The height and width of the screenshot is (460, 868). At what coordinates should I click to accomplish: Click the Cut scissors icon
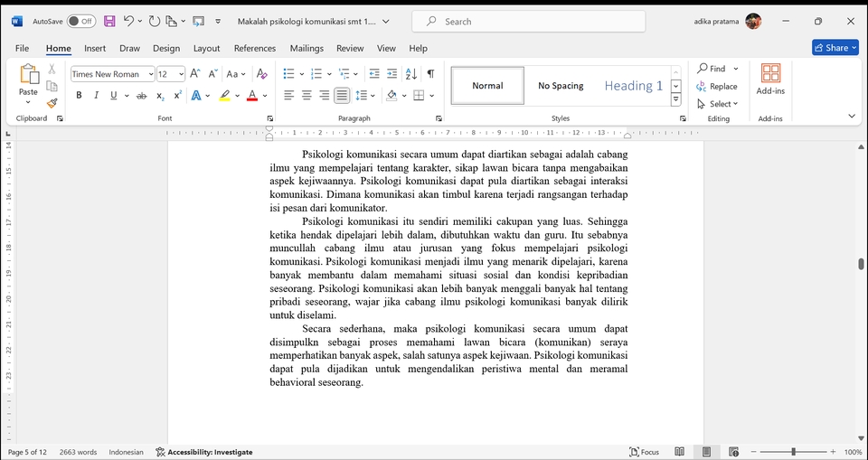(52, 70)
